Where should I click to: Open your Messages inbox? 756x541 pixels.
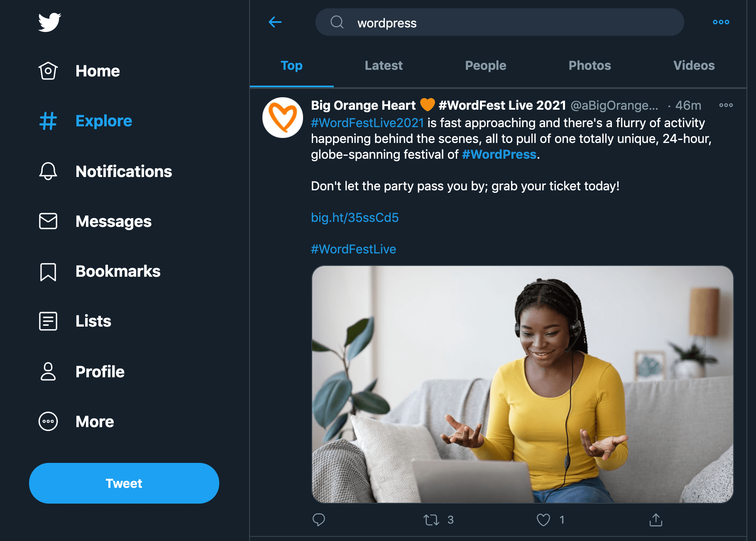point(113,221)
